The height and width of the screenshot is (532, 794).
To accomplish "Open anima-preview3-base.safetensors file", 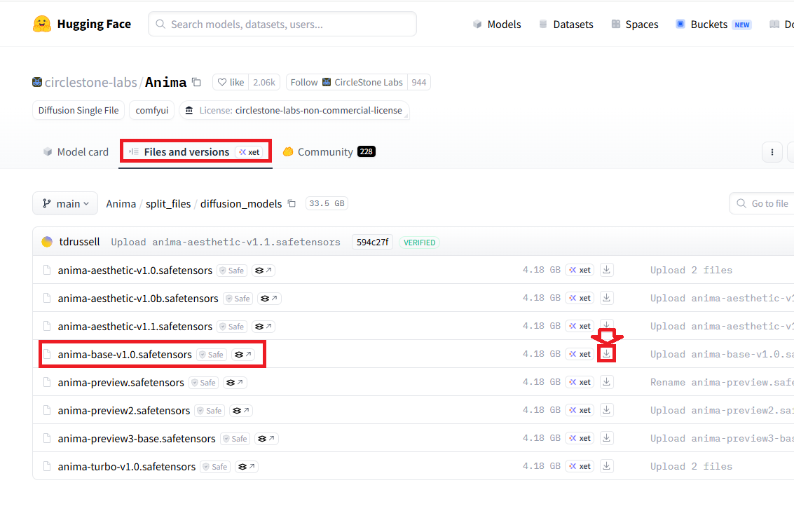I will [136, 438].
